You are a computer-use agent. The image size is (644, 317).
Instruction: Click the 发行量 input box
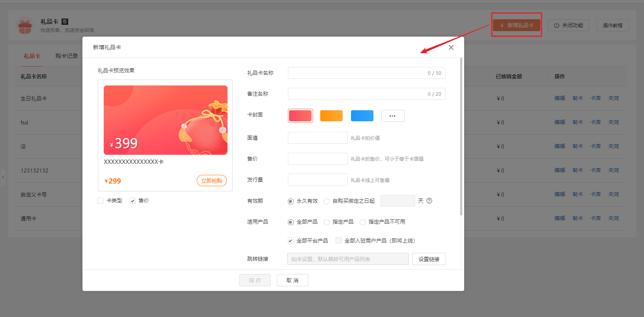(317, 180)
